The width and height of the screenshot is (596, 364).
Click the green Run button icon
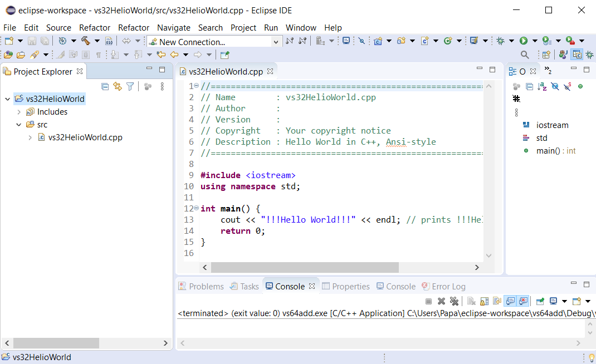[x=524, y=41]
